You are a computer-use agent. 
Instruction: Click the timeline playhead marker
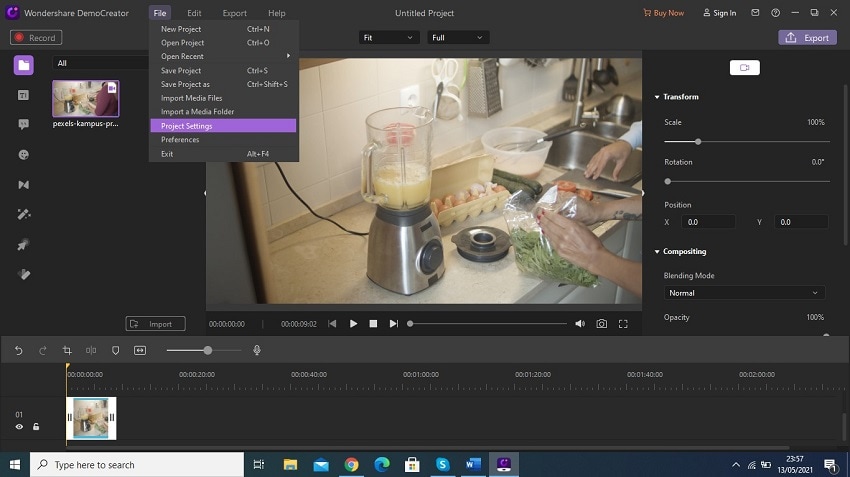tap(67, 368)
